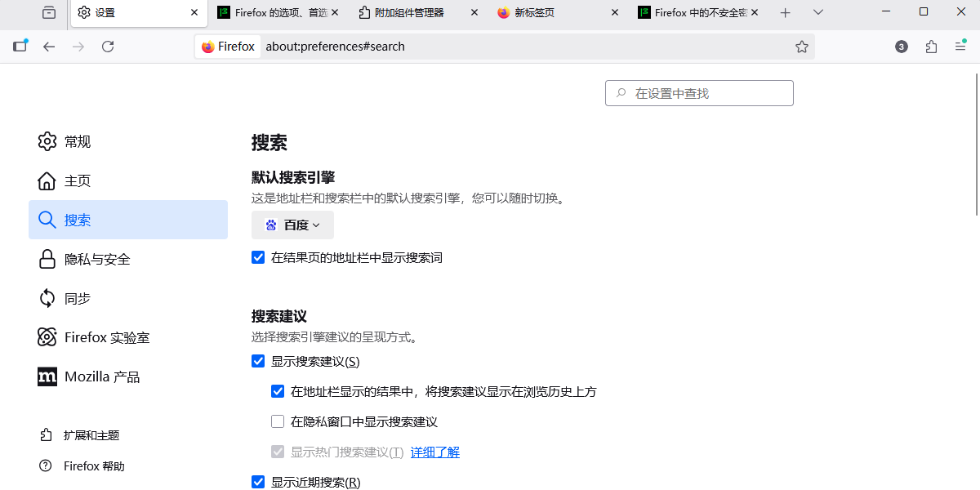
Task: Toggle 将搜索建议显示在浏览历史上方 checkbox
Action: click(x=278, y=391)
